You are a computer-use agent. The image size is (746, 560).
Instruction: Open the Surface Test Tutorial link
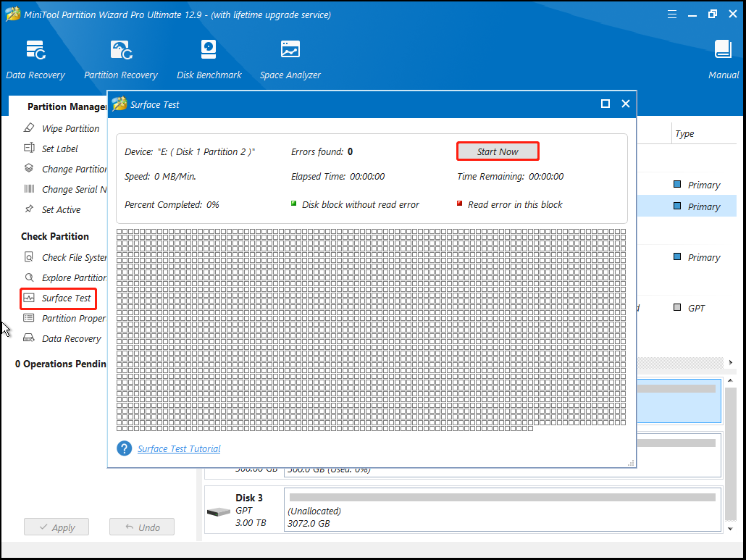click(179, 448)
